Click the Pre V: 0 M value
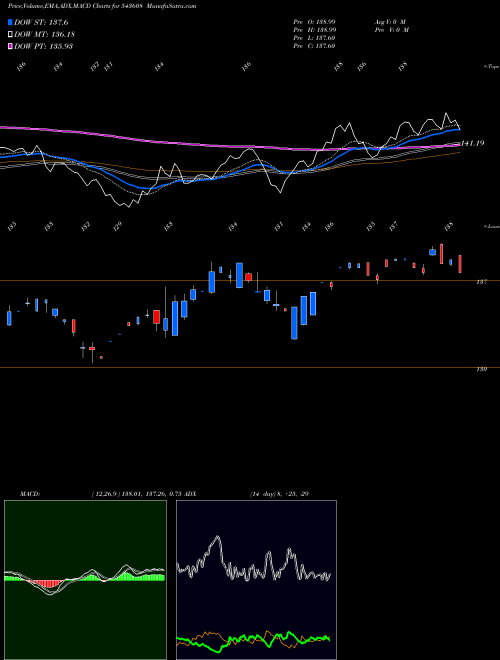 tap(393, 30)
